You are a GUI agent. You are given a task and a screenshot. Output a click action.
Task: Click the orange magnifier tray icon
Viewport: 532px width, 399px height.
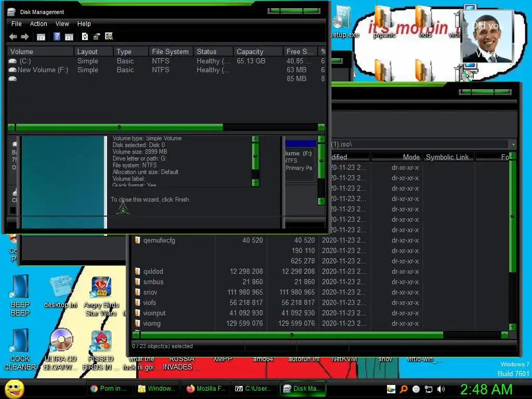(404, 389)
